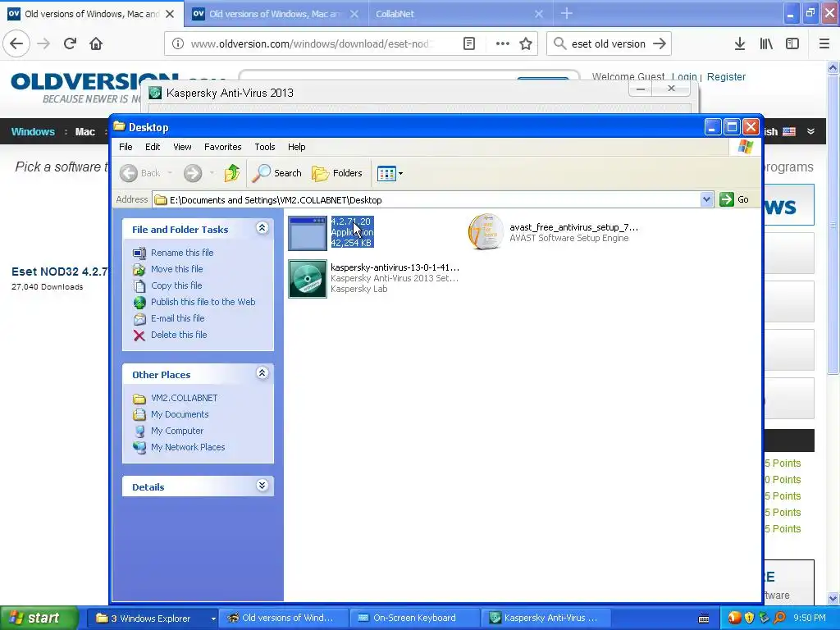This screenshot has width=840, height=630.
Task: Select the kaspersky-antivirus-13-0-1 installer icon
Action: [x=308, y=279]
